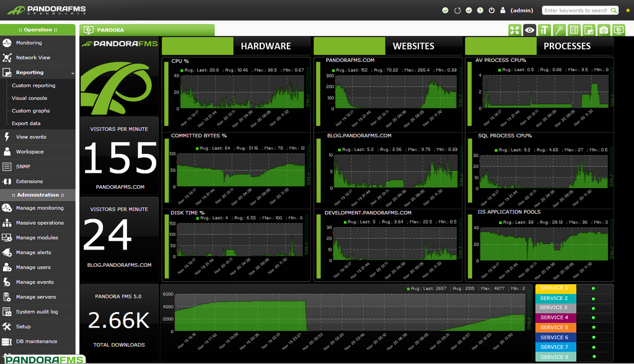
Task: Open Custom graphs submenu item
Action: 31,111
